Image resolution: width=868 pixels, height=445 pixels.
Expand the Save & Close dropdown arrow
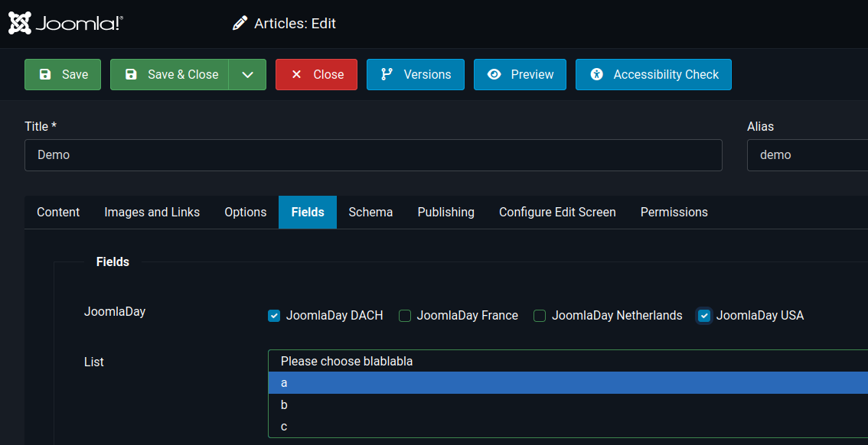247,75
